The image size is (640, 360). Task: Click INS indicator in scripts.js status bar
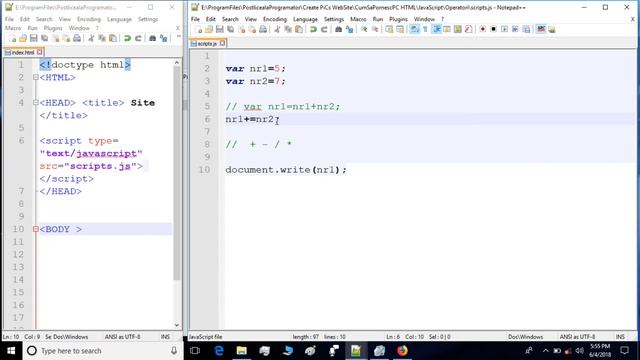[x=620, y=337]
